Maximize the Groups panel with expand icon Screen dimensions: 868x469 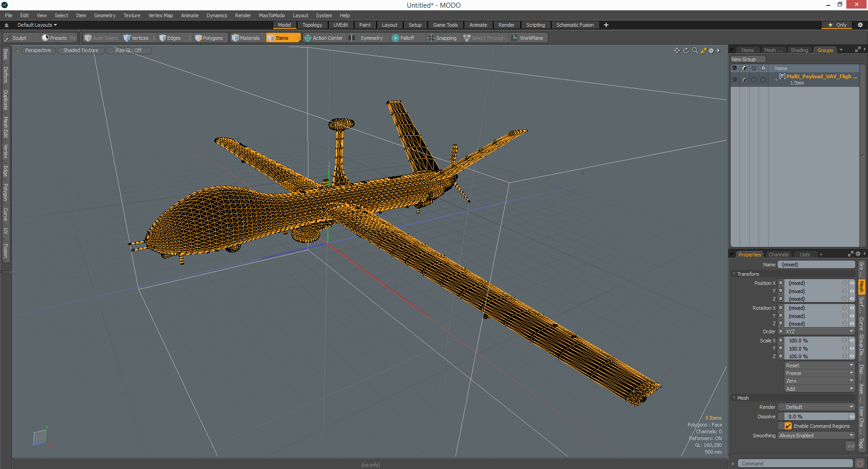point(858,50)
